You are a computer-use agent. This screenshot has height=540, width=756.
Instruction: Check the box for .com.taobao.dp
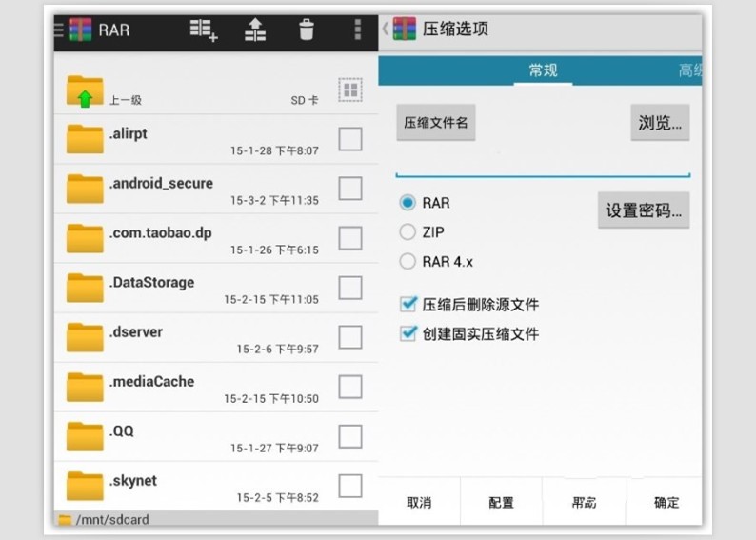(350, 238)
